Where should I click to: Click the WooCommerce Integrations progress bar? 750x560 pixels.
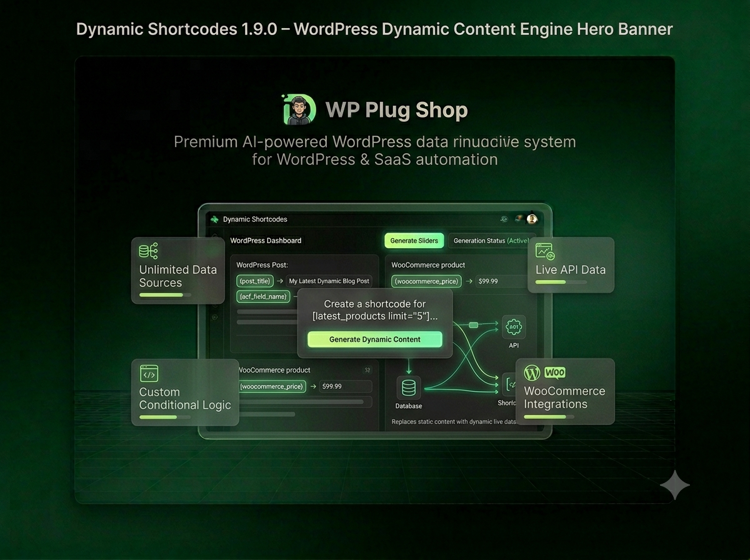click(549, 416)
